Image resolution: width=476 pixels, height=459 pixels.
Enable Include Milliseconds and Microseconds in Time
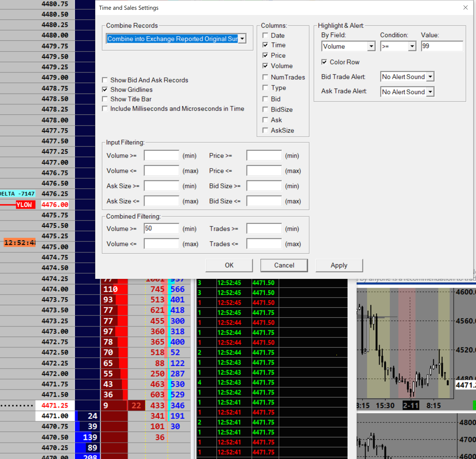tap(105, 109)
